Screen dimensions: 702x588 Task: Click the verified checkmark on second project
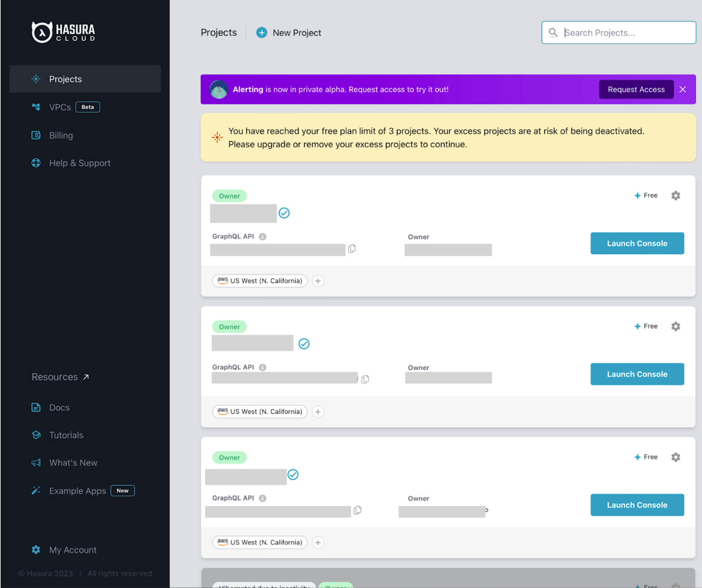(304, 344)
